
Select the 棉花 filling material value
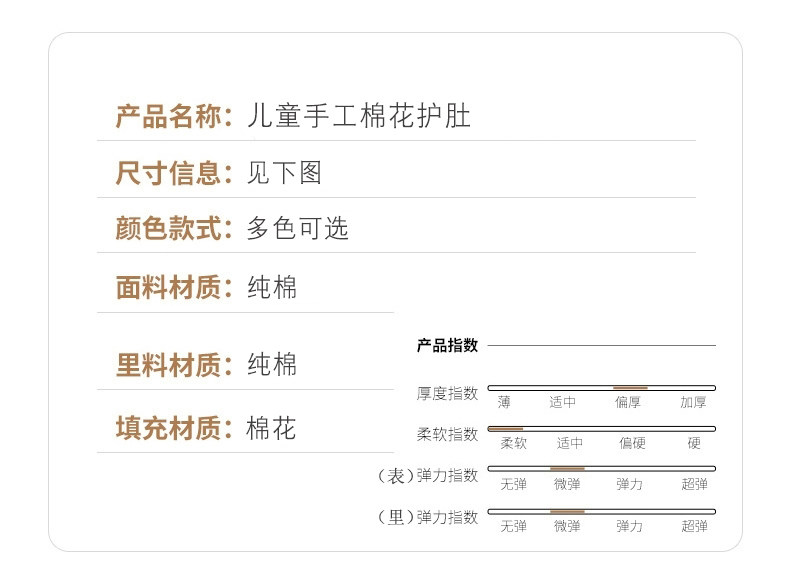[x=271, y=429]
